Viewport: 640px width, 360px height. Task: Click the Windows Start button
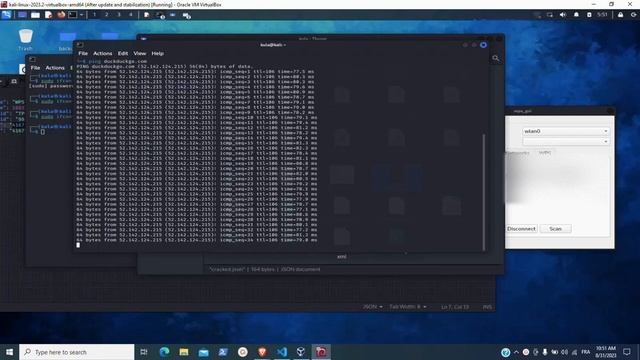pos(9,352)
